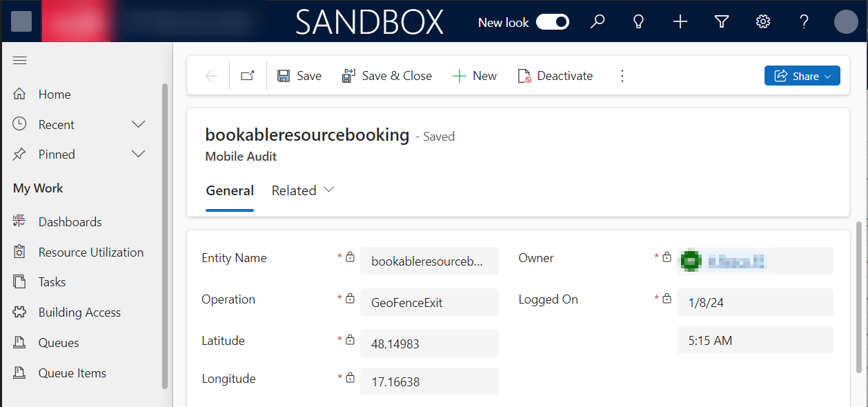Click the plus quick create icon
This screenshot has height=407, width=868.
click(x=680, y=22)
